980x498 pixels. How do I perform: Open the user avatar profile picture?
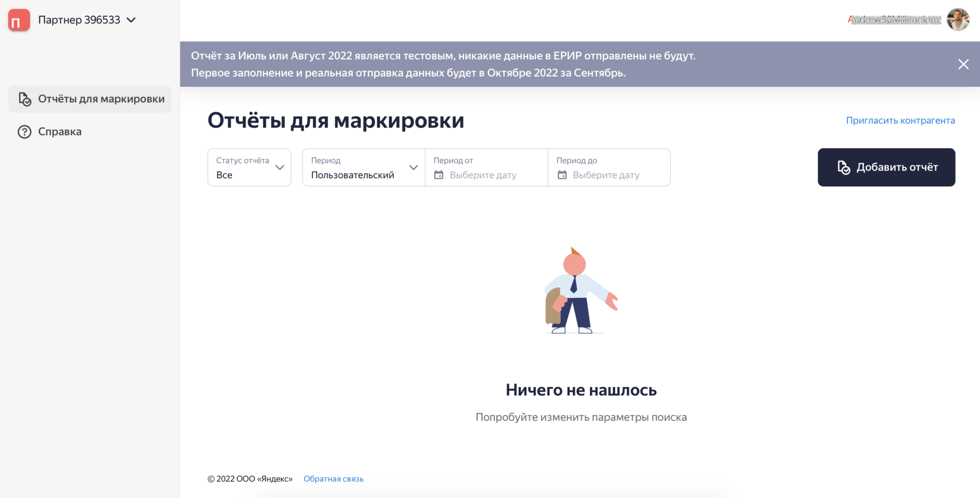point(958,20)
